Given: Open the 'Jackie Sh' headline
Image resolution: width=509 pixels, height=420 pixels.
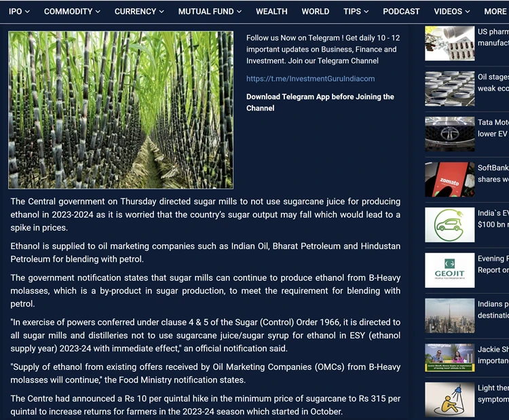Looking at the screenshot, I should pyautogui.click(x=493, y=355).
